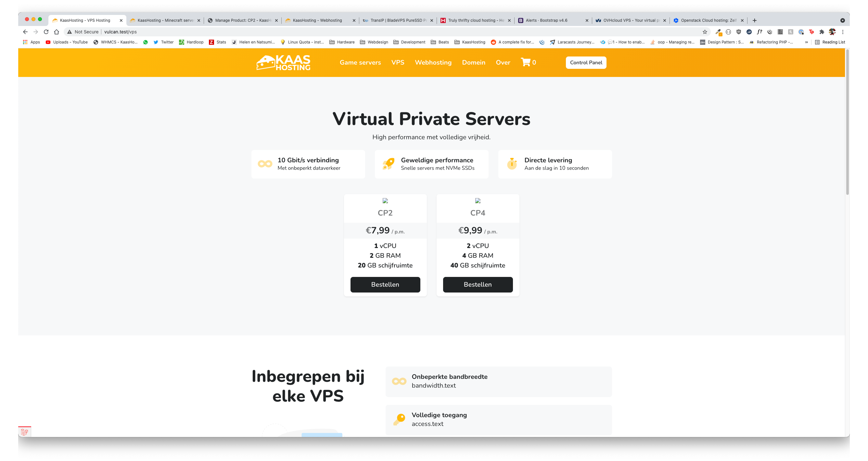Open the shopping cart icon
The height and width of the screenshot is (461, 868).
(526, 62)
